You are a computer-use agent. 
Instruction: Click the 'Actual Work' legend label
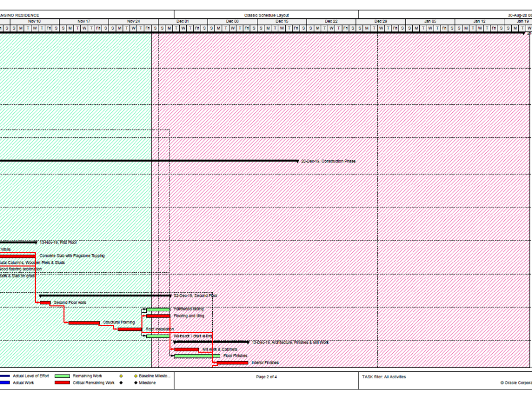[23, 383]
